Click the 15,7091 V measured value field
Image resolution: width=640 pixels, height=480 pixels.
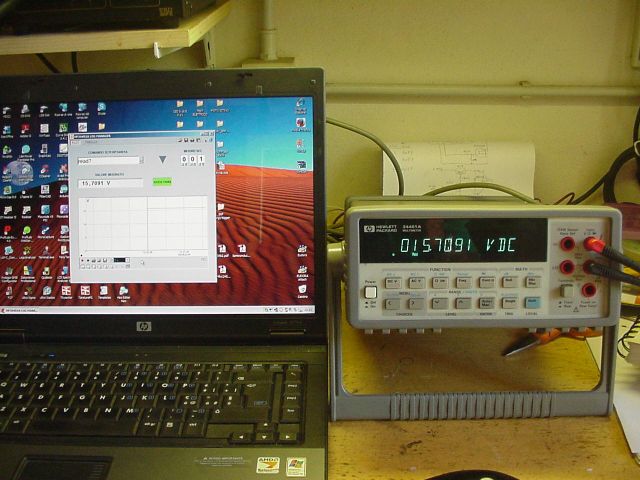point(110,183)
